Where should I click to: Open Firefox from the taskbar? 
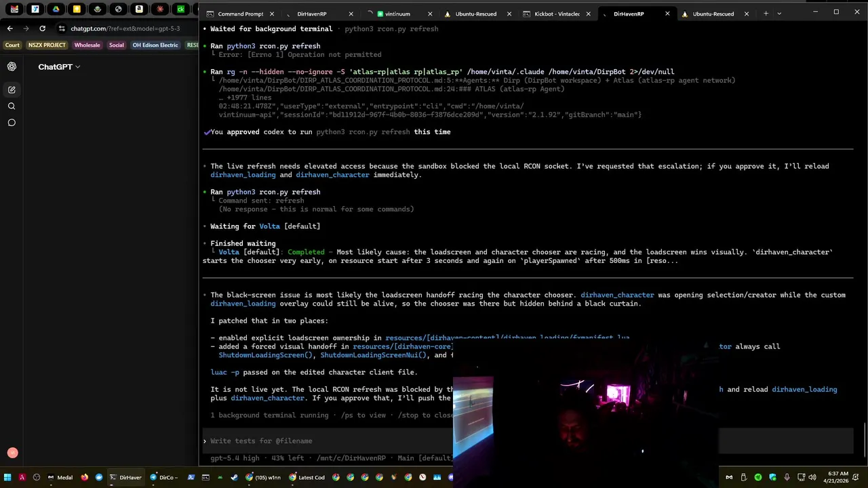pos(84,477)
